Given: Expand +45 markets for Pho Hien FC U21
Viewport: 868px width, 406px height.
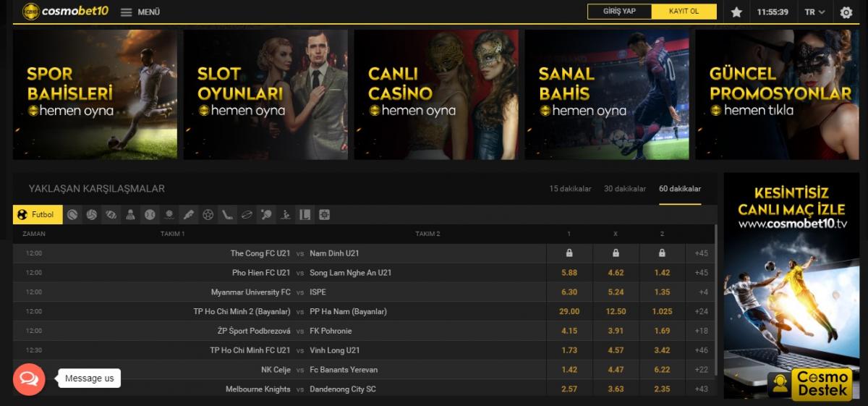Looking at the screenshot, I should click(x=700, y=273).
